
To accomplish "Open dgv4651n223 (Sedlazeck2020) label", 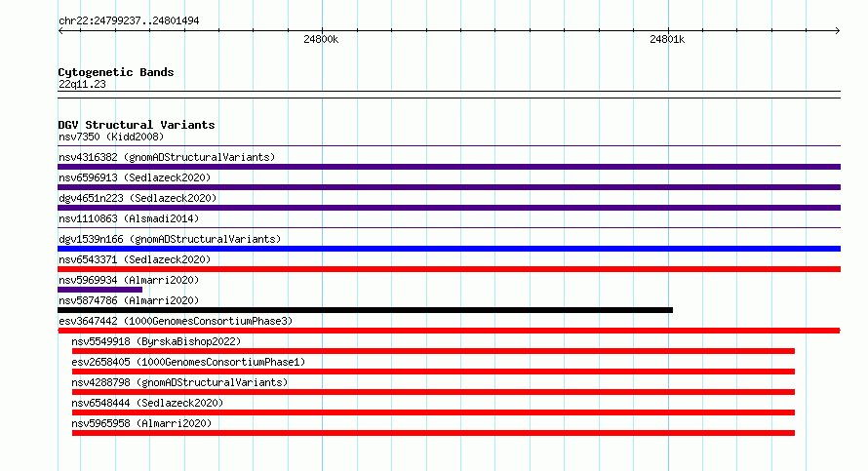I will point(138,198).
